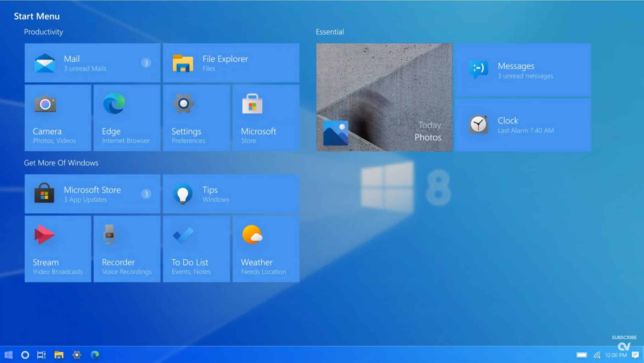
Task: Open the Photos app icon on the tile
Action: 336,133
